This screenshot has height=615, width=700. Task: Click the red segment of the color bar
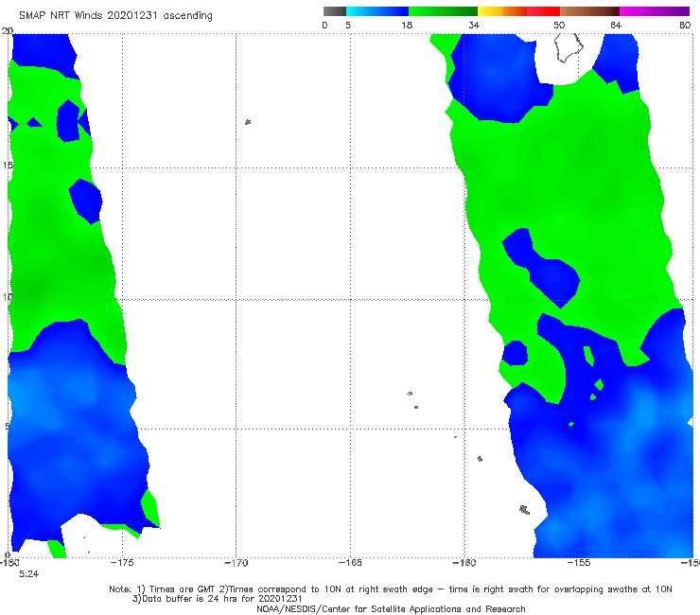[x=543, y=11]
